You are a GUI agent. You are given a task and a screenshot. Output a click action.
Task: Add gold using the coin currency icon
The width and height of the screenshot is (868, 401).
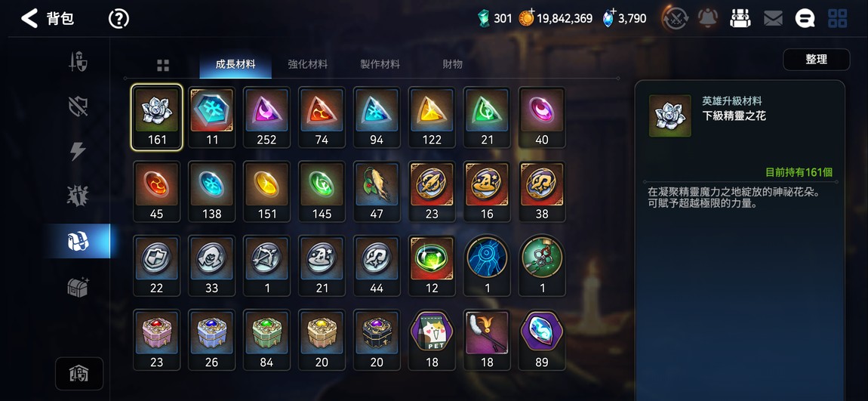click(x=526, y=17)
